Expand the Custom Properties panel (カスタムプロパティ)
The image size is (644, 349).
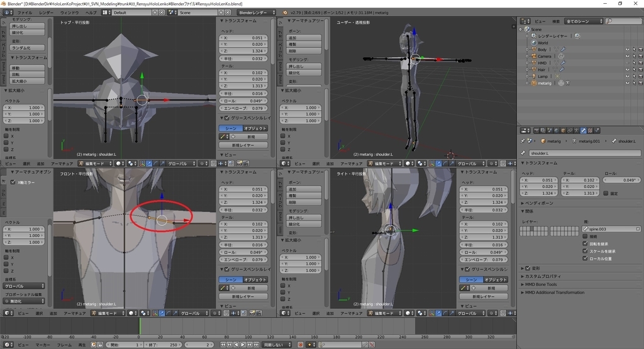pyautogui.click(x=540, y=276)
